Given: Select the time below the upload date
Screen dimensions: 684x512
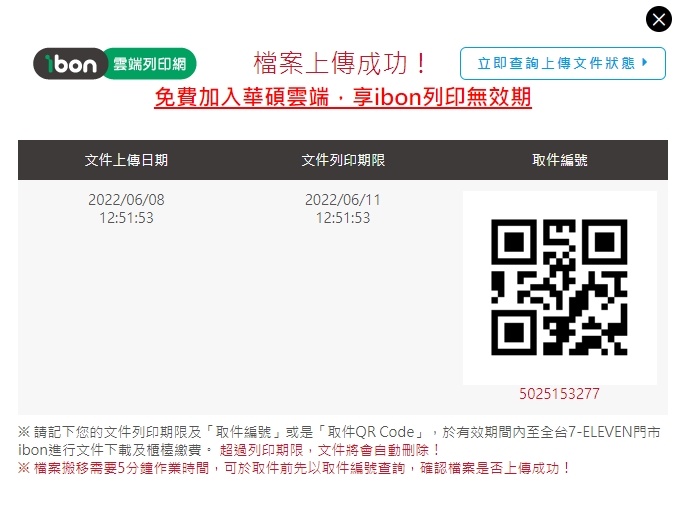Looking at the screenshot, I should coord(126,218).
